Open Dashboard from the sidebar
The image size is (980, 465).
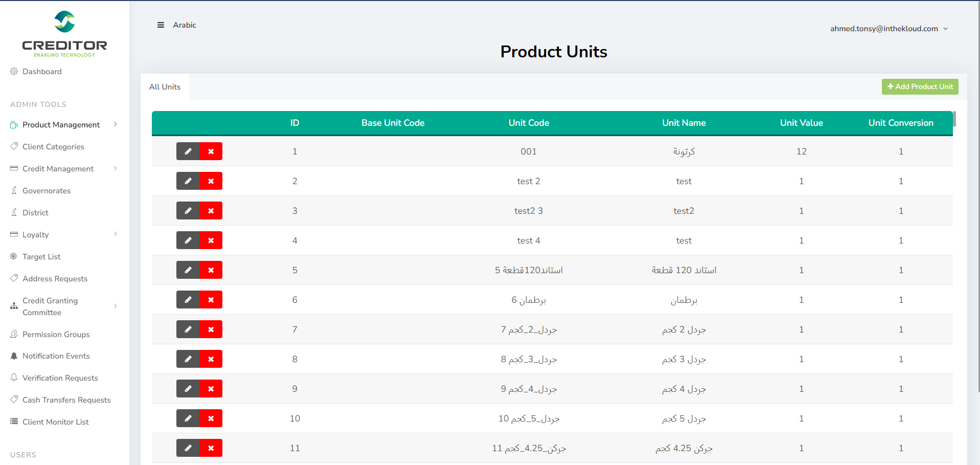42,72
